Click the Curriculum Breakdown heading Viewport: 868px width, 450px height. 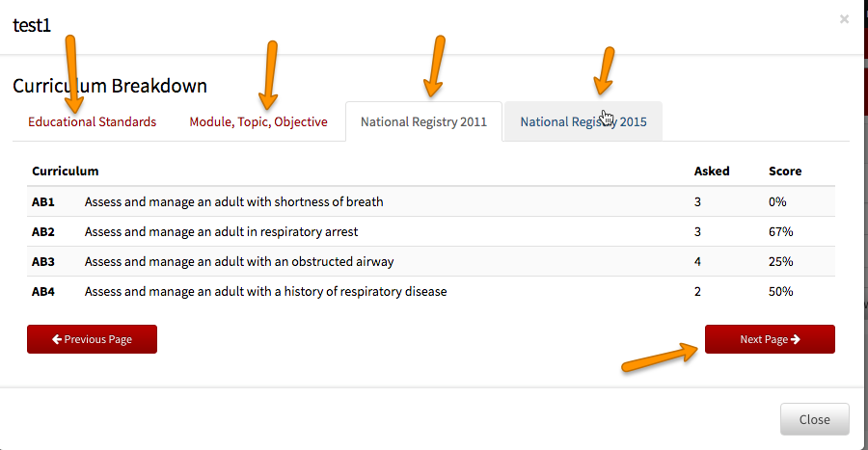click(110, 86)
